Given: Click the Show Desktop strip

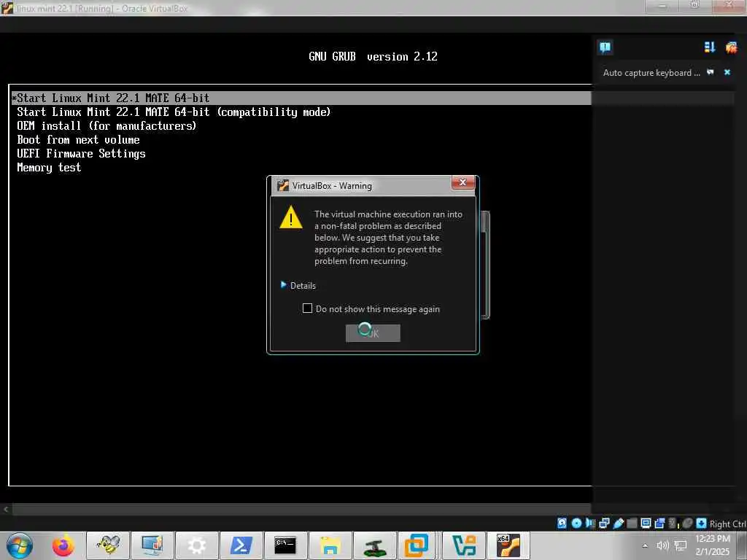Looking at the screenshot, I should click(x=741, y=545).
